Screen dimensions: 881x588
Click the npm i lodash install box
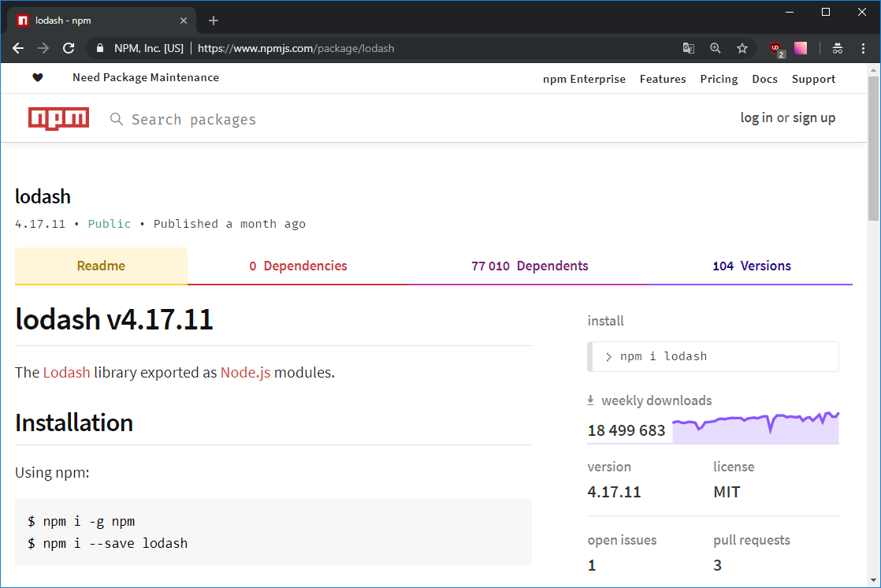[x=713, y=356]
